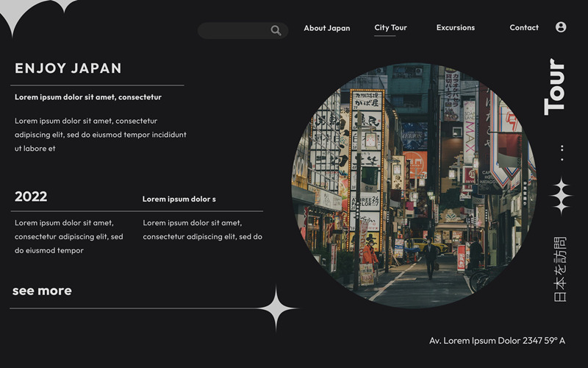Click the bold 'Lorem ipsum dolor s' subheading
Image resolution: width=588 pixels, height=368 pixels.
[x=179, y=199]
